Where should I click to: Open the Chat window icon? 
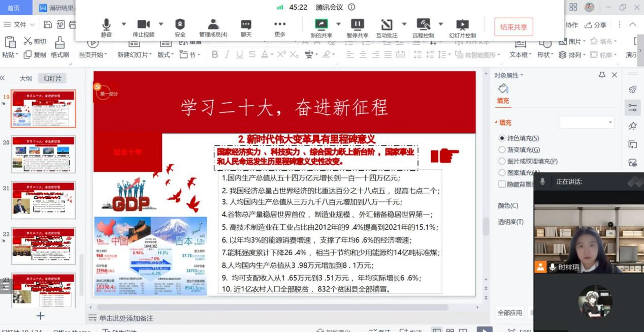(246, 27)
